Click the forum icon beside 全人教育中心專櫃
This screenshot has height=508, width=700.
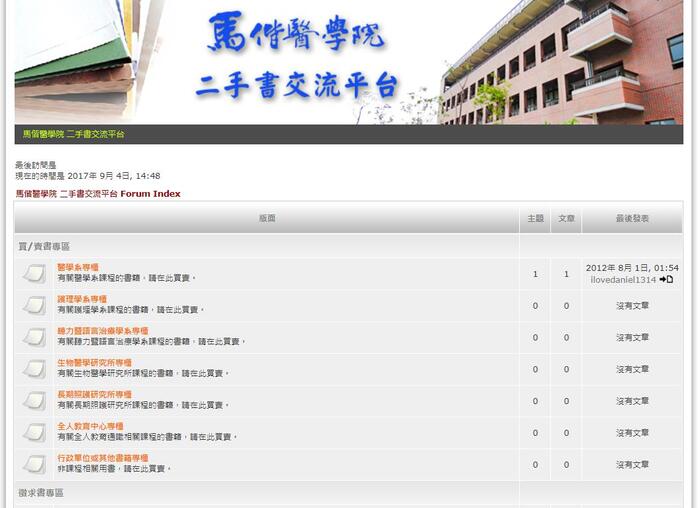(x=34, y=433)
